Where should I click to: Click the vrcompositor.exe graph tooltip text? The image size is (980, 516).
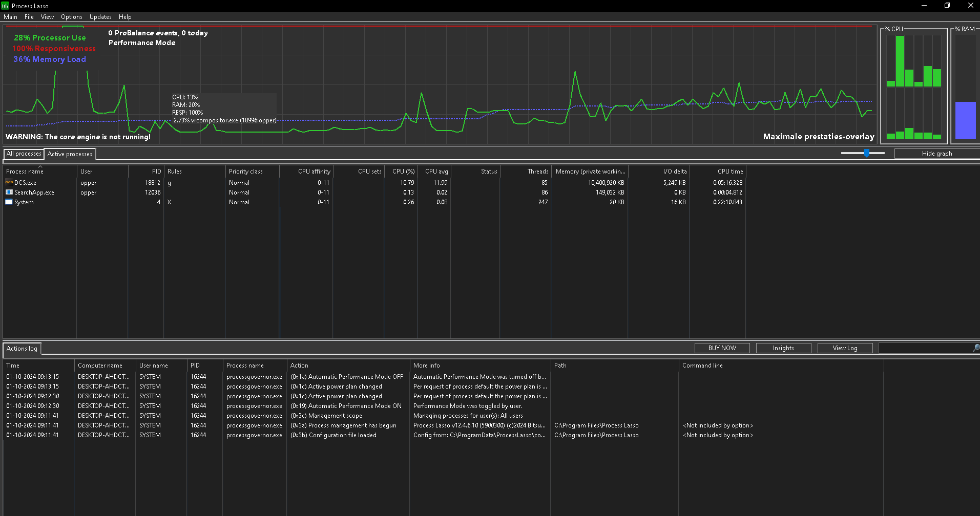(225, 120)
